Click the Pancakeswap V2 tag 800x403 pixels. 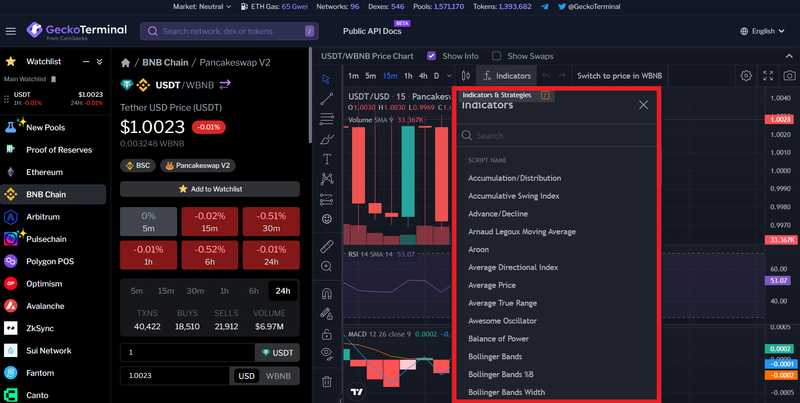tap(198, 166)
